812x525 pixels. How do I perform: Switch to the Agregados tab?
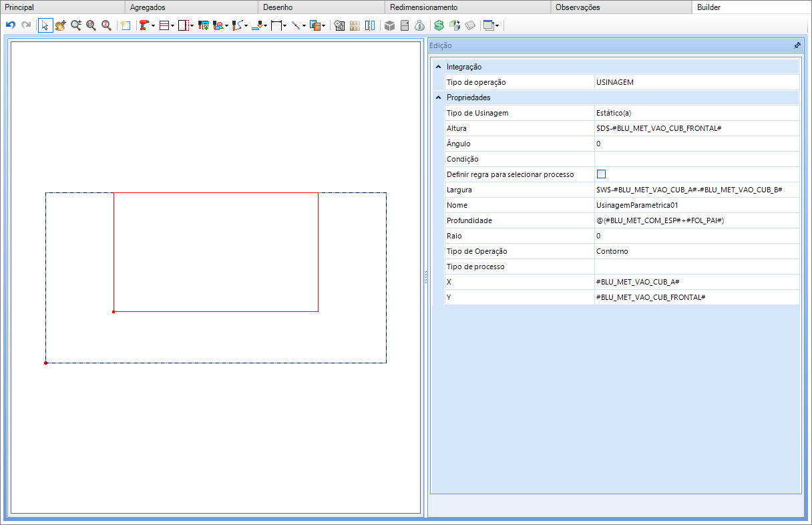click(x=191, y=7)
